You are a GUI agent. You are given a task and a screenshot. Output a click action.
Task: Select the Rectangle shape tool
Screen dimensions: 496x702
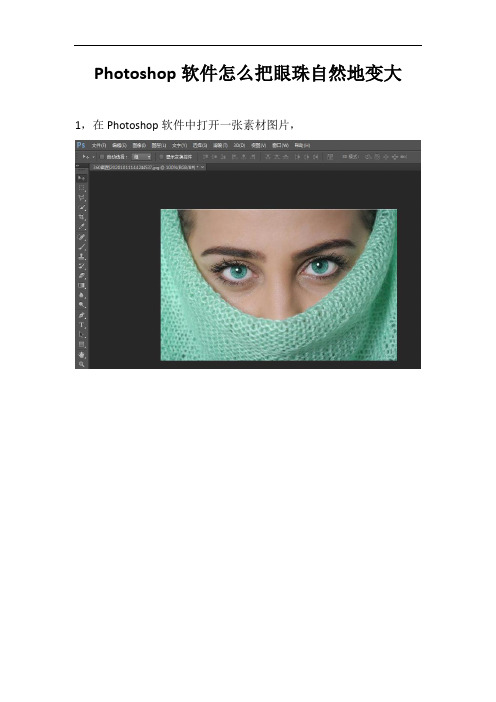tap(81, 344)
